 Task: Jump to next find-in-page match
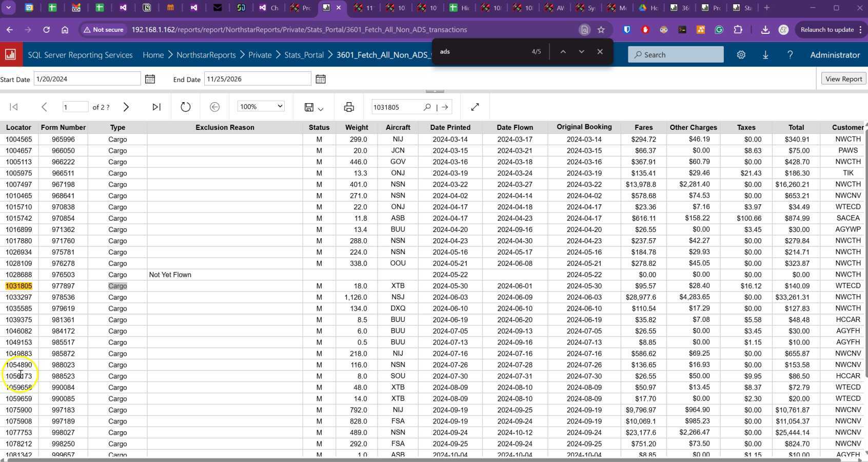click(x=581, y=51)
